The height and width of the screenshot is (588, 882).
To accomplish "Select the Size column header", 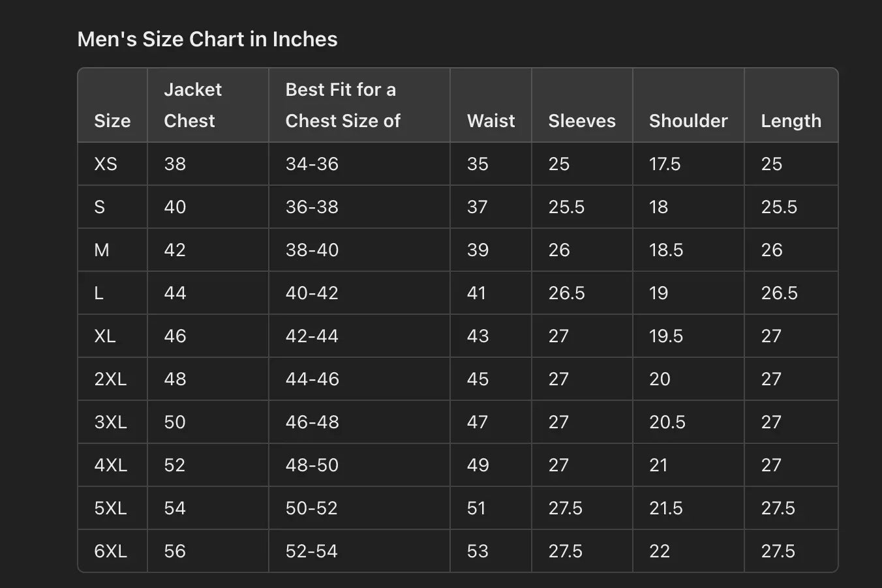I will [112, 121].
